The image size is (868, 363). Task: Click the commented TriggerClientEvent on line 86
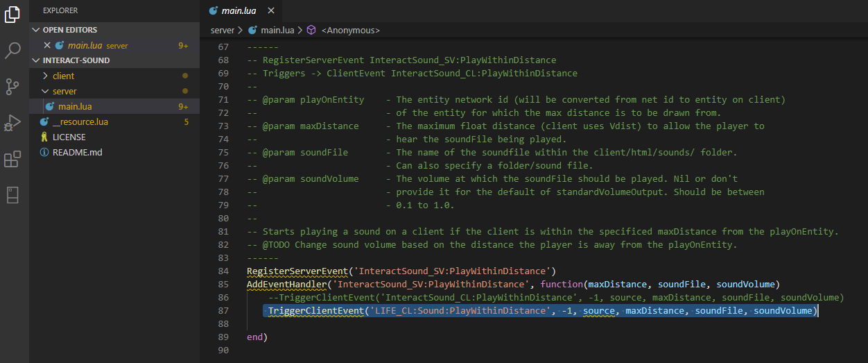[x=556, y=297]
